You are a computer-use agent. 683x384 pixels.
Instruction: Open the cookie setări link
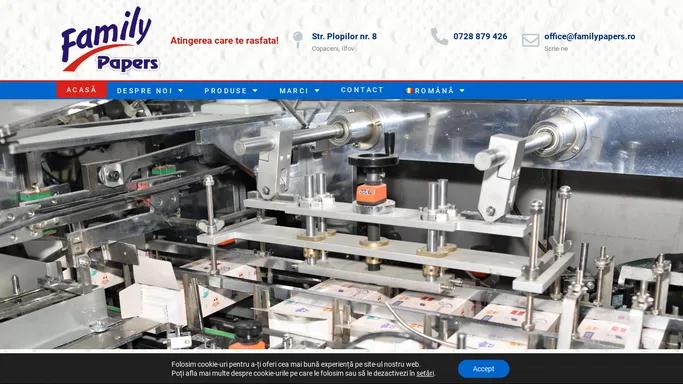click(x=425, y=374)
